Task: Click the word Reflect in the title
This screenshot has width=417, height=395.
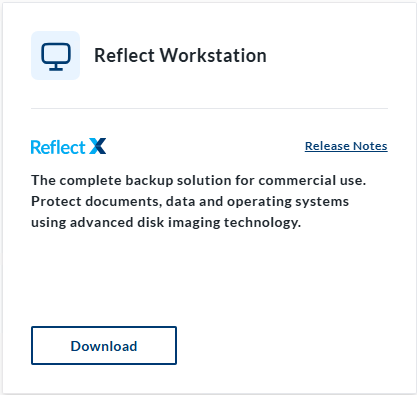Action: tap(124, 56)
